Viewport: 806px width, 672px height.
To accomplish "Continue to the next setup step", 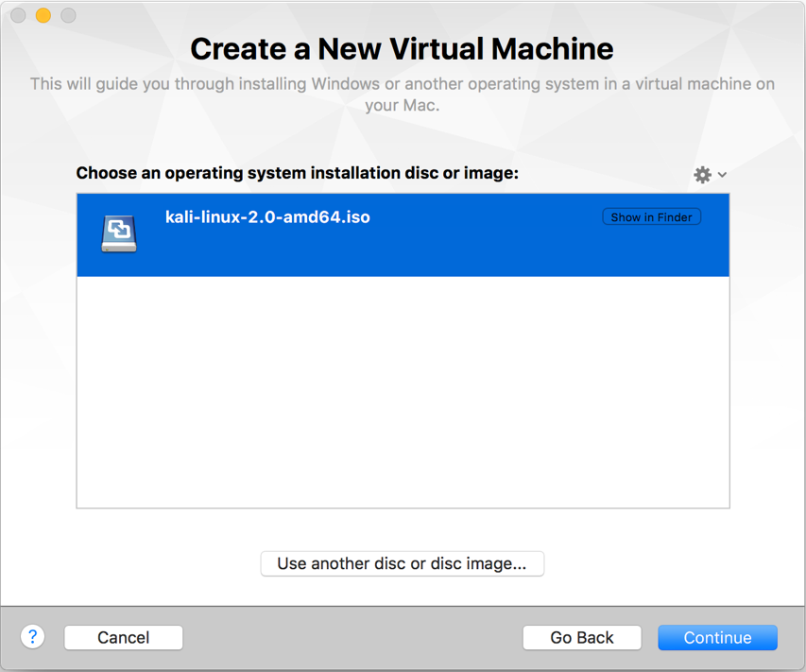I will [x=717, y=638].
